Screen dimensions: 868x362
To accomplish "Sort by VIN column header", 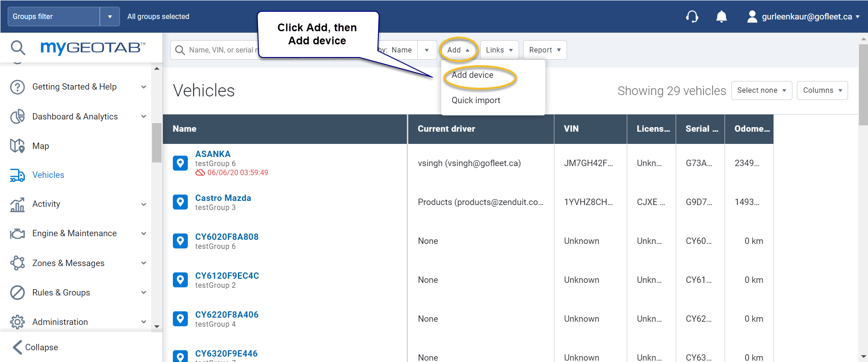I will 591,129.
